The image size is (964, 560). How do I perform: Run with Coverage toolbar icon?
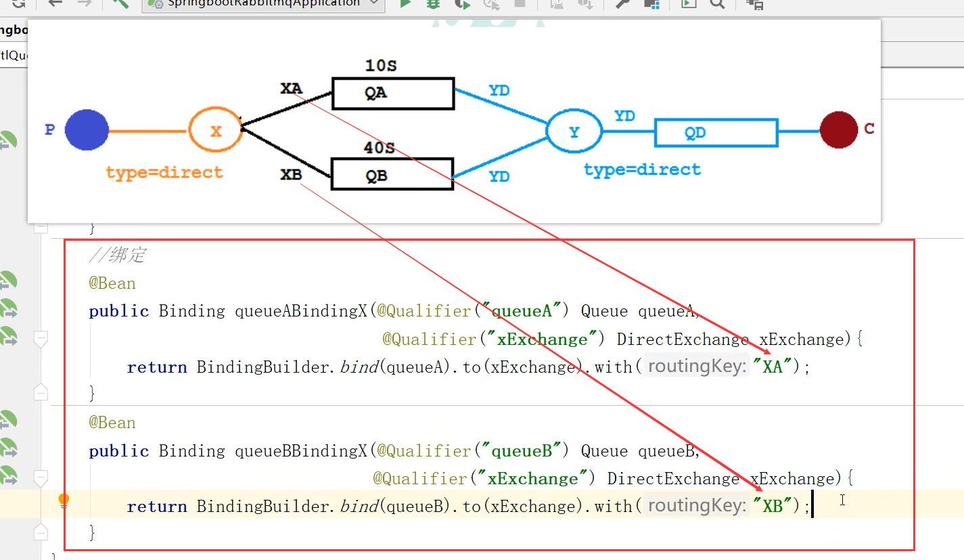coord(463,3)
